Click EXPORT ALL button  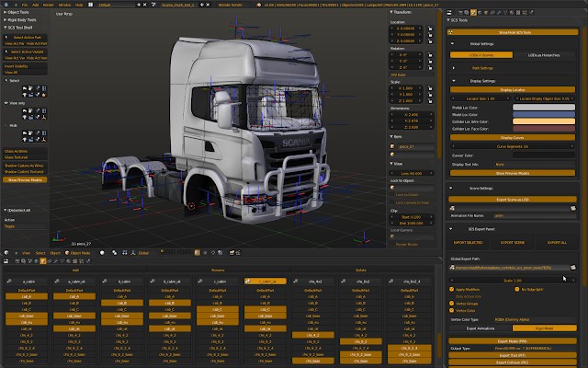(x=557, y=243)
